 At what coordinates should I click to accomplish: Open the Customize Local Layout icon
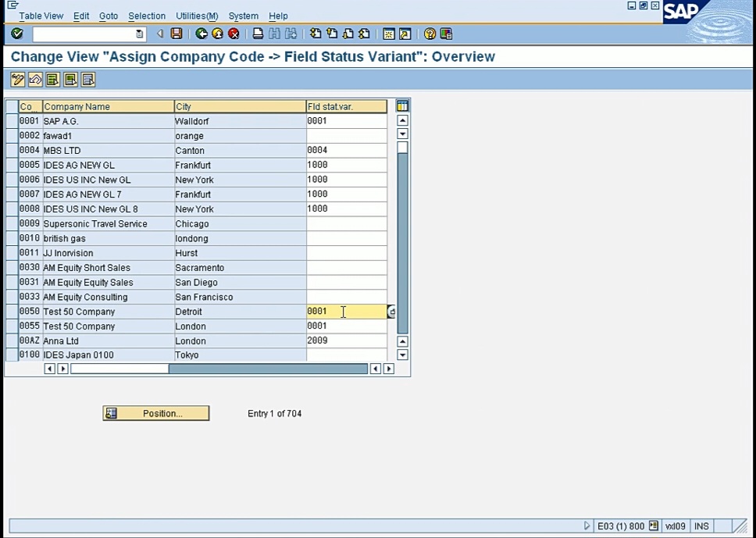(446, 34)
